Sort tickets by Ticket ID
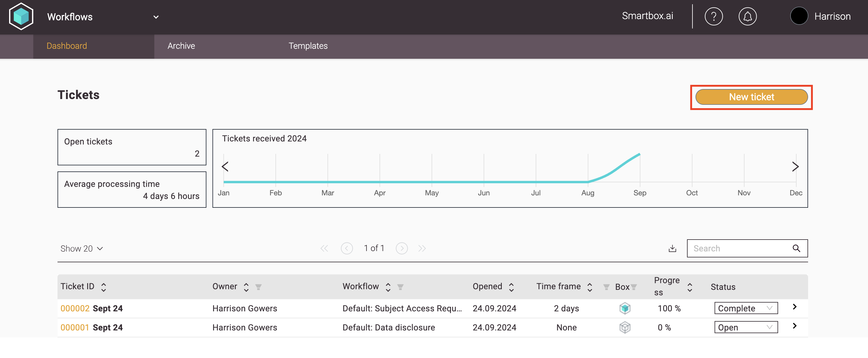This screenshot has height=358, width=868. [x=104, y=287]
